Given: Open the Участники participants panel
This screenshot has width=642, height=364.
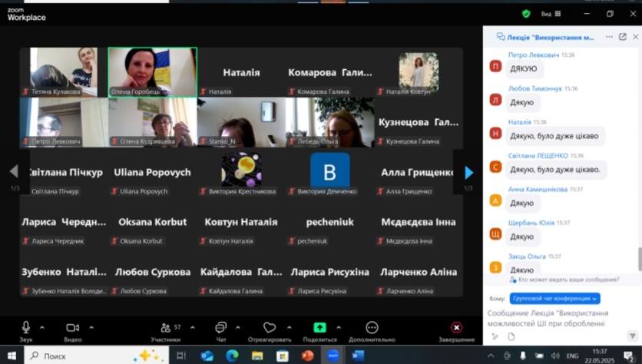Looking at the screenshot, I should (x=165, y=328).
